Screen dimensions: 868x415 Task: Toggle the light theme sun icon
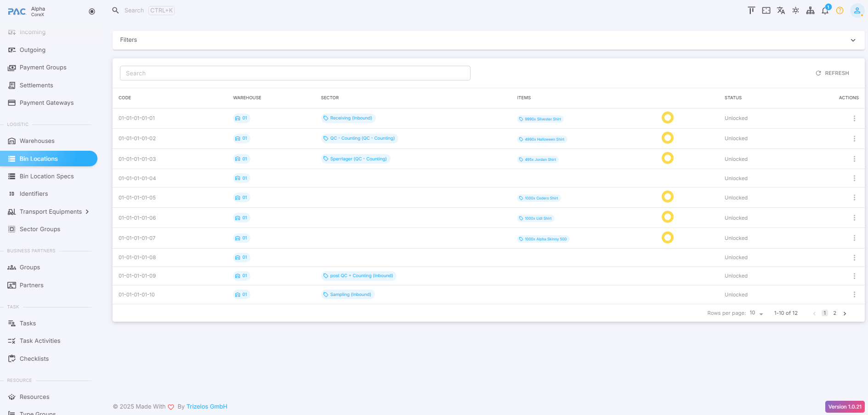795,11
